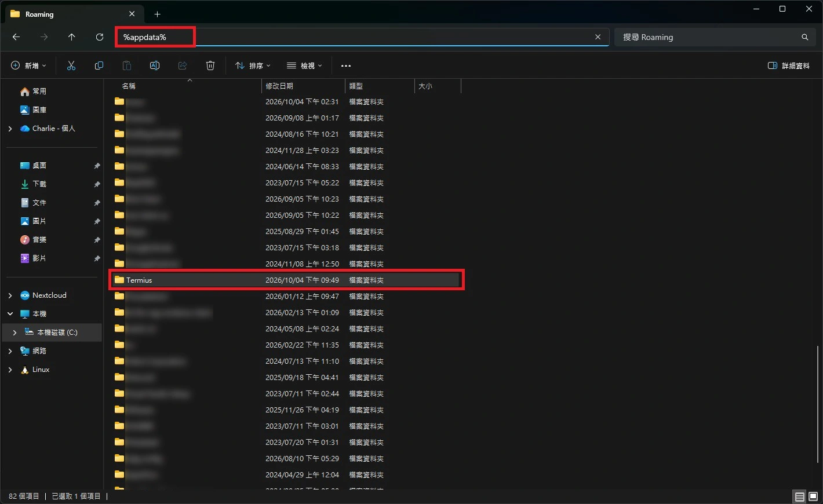Expand the 網路 tree node

click(10, 351)
